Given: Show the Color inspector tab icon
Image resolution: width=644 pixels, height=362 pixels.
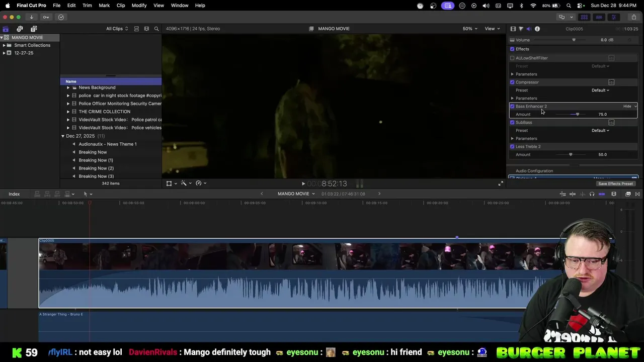Looking at the screenshot, I should coord(521,29).
